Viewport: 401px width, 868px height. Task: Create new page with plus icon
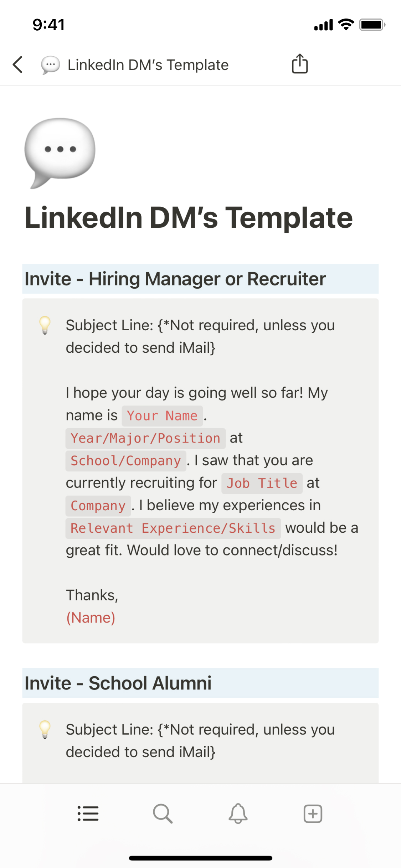point(313,813)
